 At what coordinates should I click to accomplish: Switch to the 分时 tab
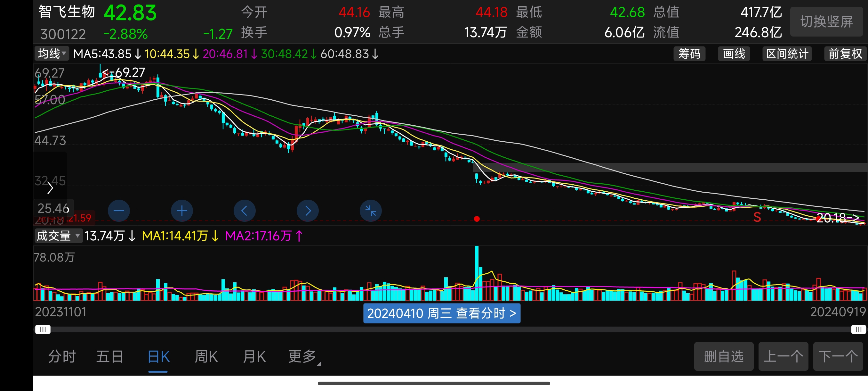[62, 357]
